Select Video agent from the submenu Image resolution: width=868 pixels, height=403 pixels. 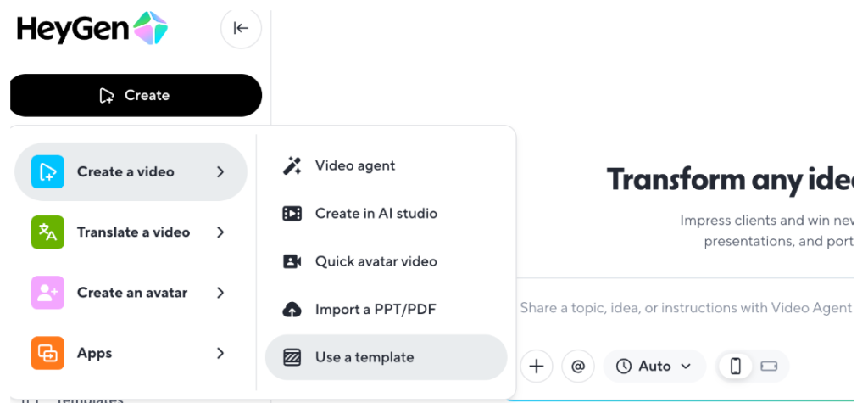click(354, 165)
